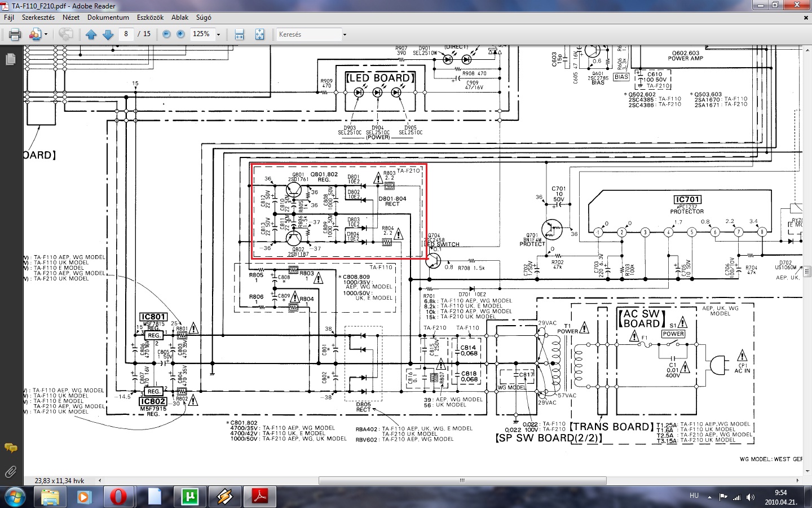Click the zoom percentage field showing 125%
812x508 pixels.
pos(202,34)
